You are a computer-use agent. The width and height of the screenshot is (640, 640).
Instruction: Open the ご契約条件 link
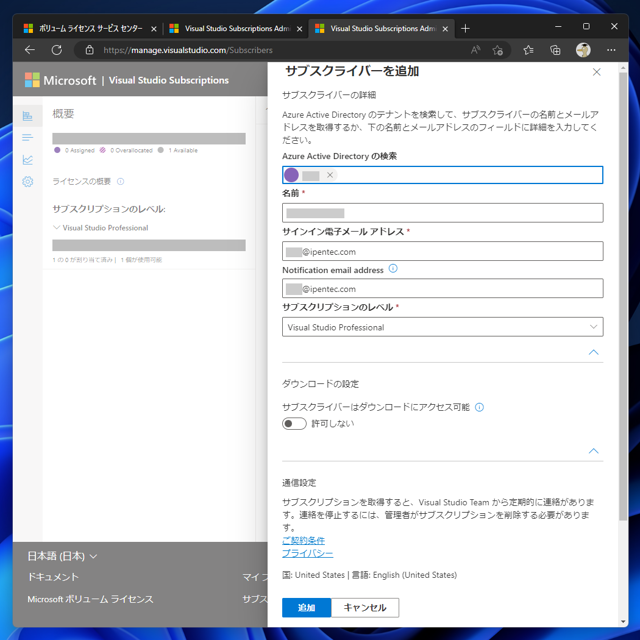click(303, 540)
